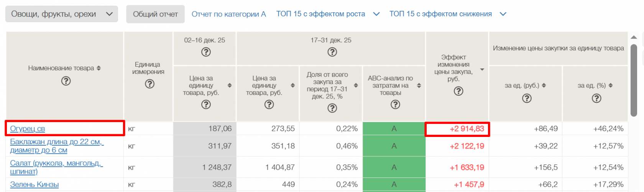Expand ТОП 15 с эффектом снижения chevron
Image resolution: width=644 pixels, height=192 pixels.
pyautogui.click(x=503, y=14)
